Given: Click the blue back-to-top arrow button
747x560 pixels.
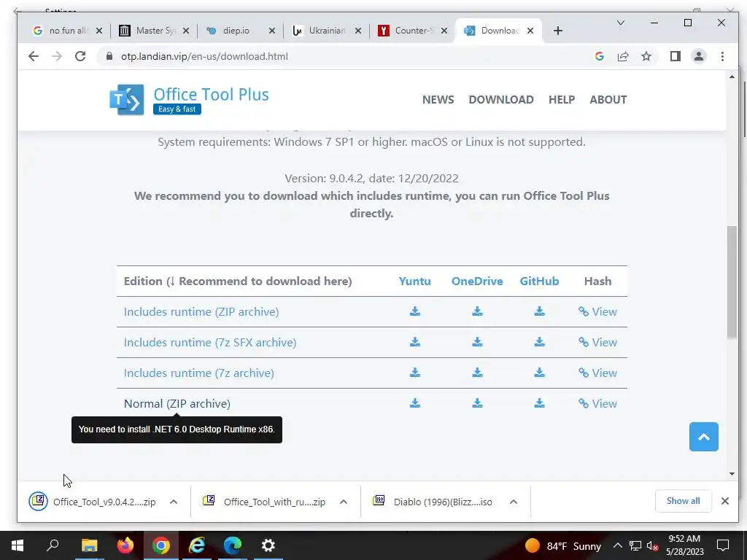Looking at the screenshot, I should click(704, 437).
